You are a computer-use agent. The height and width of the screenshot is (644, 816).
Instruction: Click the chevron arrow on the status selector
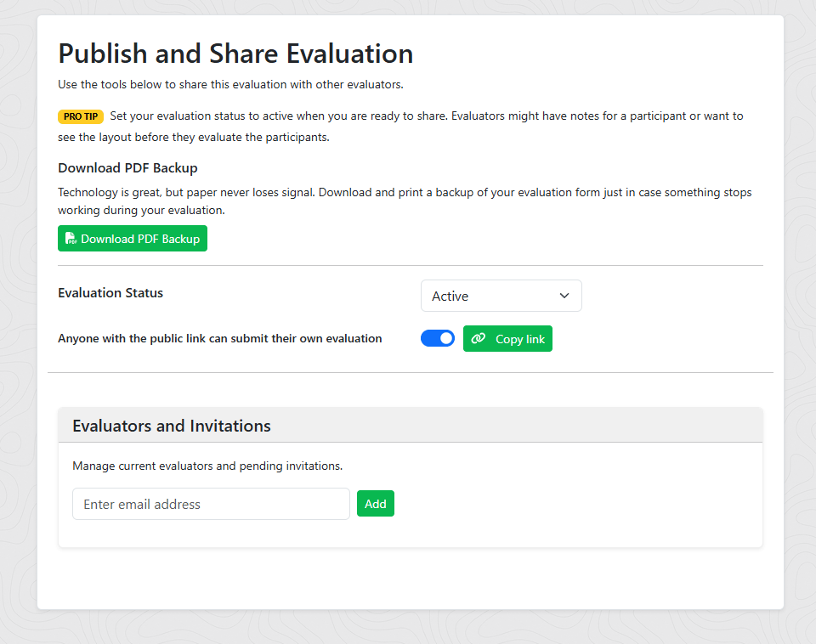click(x=564, y=296)
